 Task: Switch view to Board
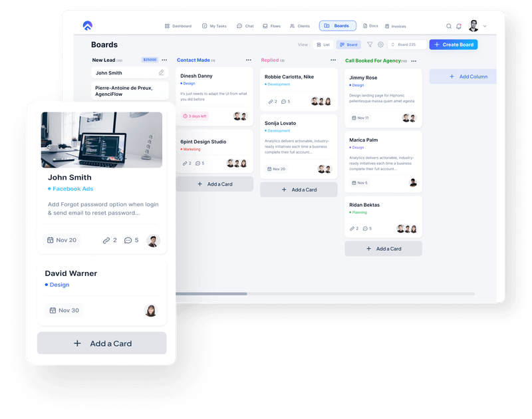(x=348, y=45)
